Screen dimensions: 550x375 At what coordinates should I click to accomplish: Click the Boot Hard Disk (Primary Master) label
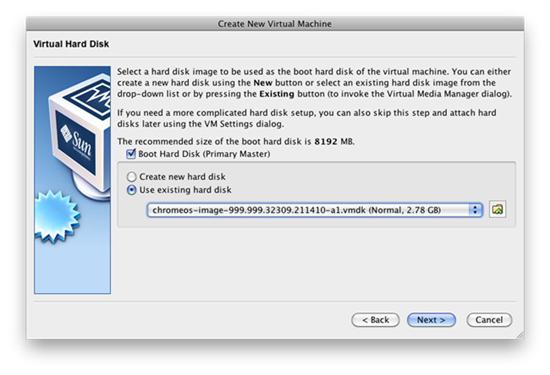point(204,154)
